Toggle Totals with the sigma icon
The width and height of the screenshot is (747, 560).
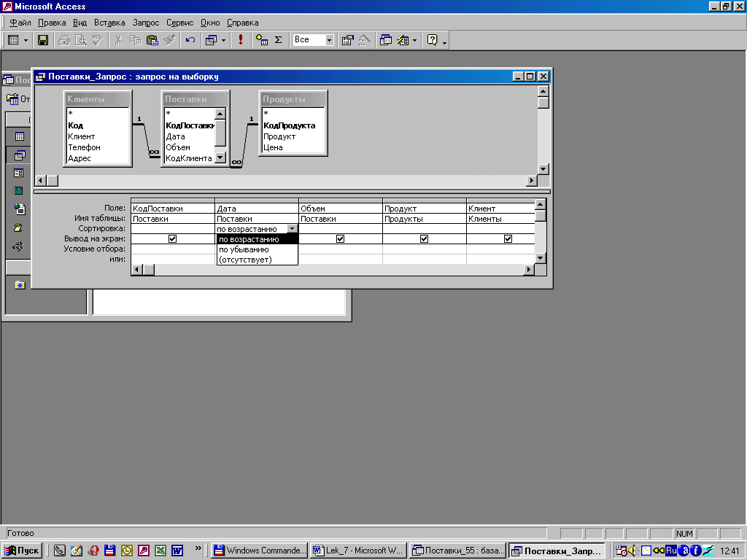click(x=278, y=40)
